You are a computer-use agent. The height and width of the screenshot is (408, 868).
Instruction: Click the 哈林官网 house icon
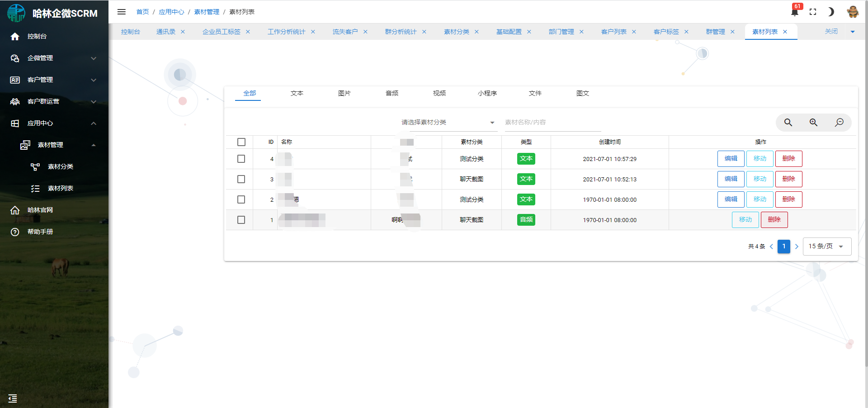point(15,210)
